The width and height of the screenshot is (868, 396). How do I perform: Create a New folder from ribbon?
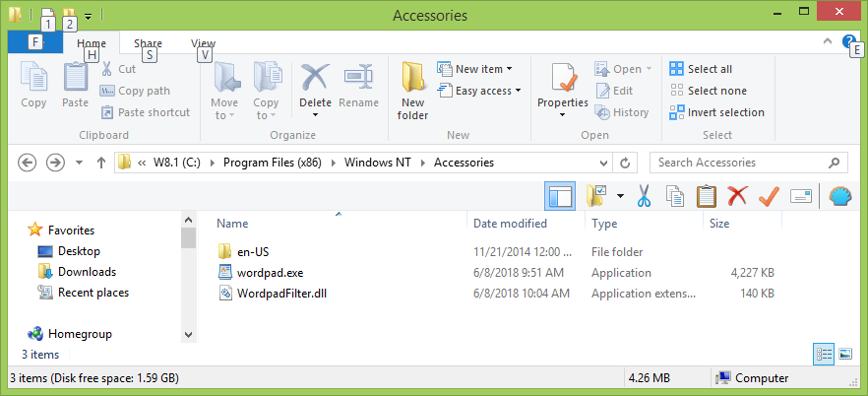click(x=412, y=91)
